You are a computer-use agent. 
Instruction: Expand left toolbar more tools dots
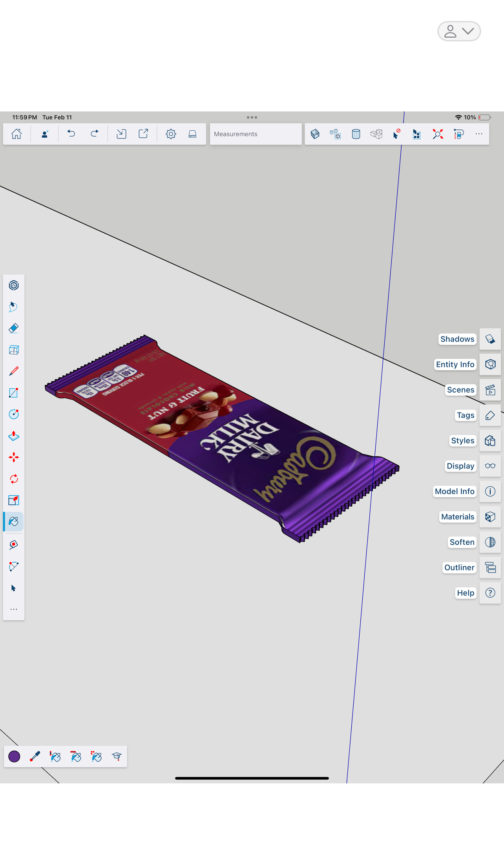pyautogui.click(x=14, y=610)
